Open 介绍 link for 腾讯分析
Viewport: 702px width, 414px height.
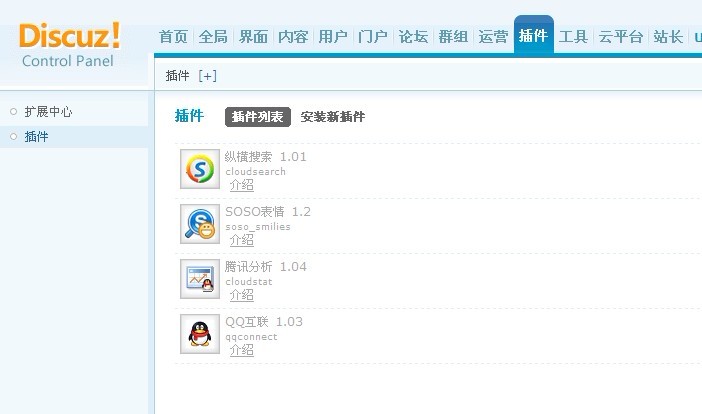[242, 295]
